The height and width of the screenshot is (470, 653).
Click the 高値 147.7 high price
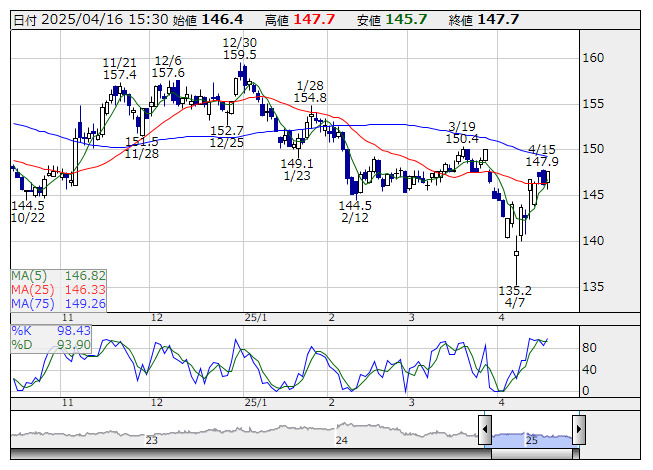click(300, 20)
